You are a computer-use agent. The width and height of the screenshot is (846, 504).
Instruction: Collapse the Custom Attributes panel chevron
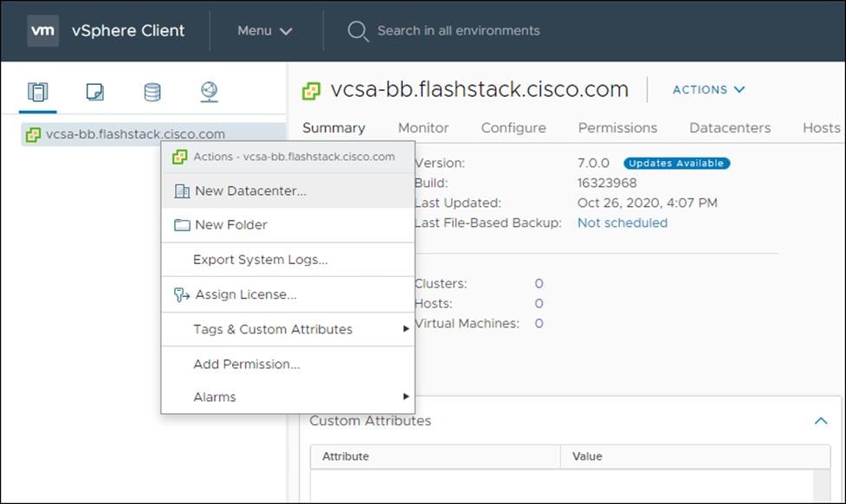(821, 421)
